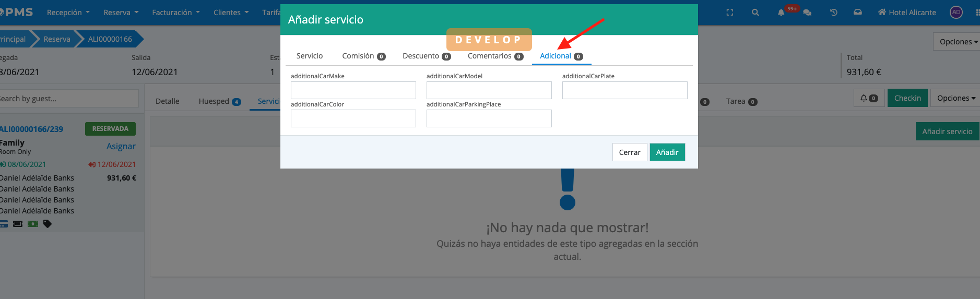Click the price tag icon in reservation card

(48, 224)
